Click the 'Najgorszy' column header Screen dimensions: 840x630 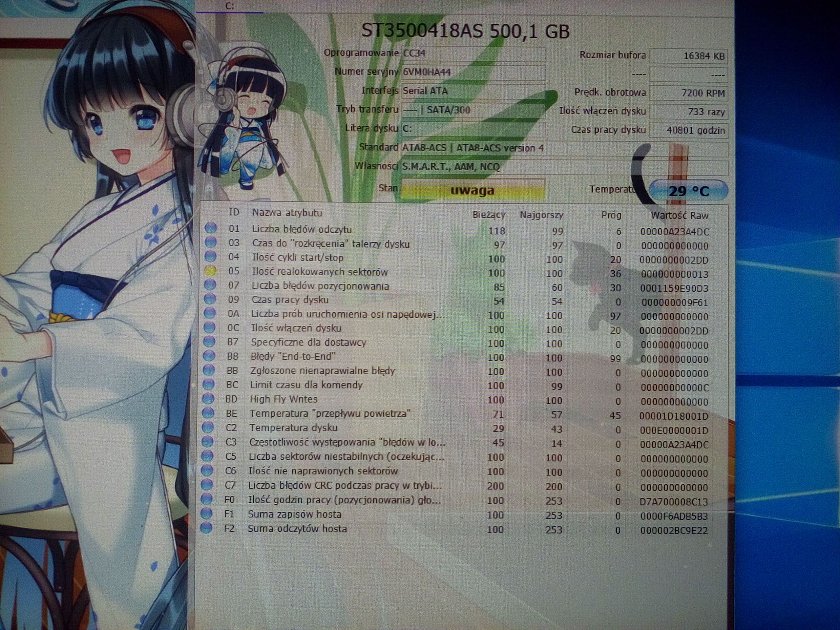(x=541, y=215)
